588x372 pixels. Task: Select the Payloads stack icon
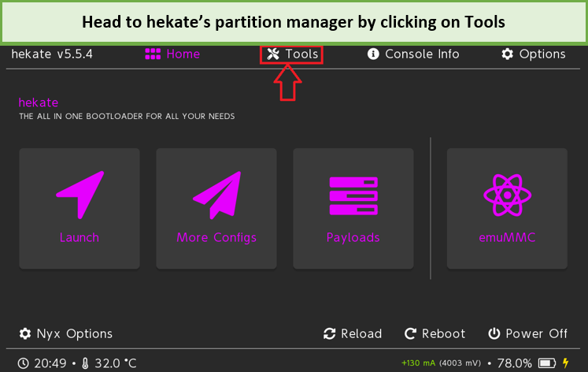[353, 195]
